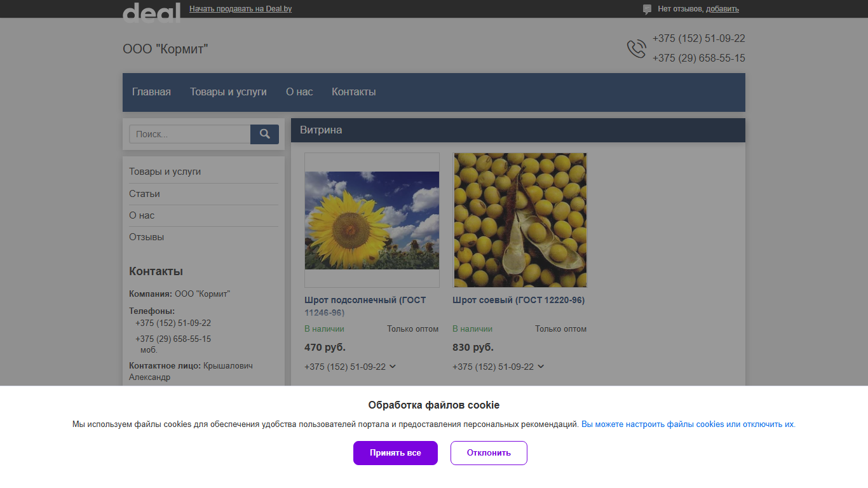Click Начать продавать на Deal.by link
The width and height of the screenshot is (868, 488).
[241, 9]
